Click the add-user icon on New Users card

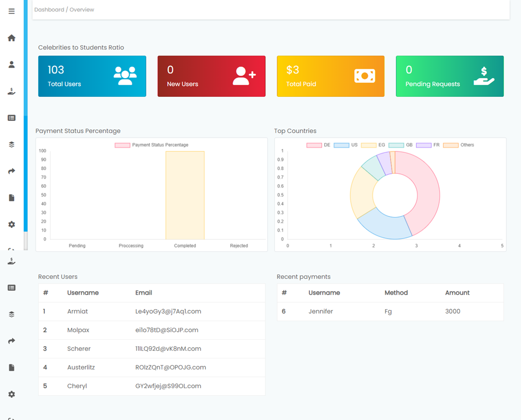click(x=244, y=76)
